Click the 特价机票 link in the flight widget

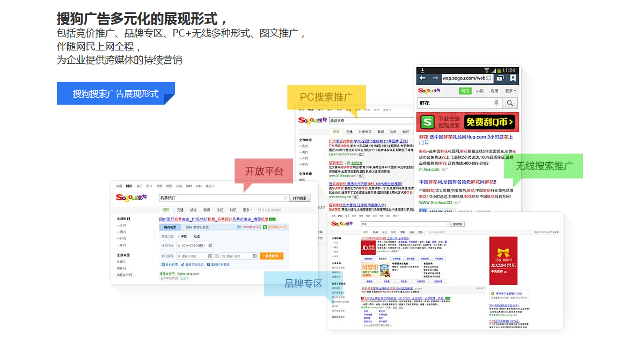(171, 264)
